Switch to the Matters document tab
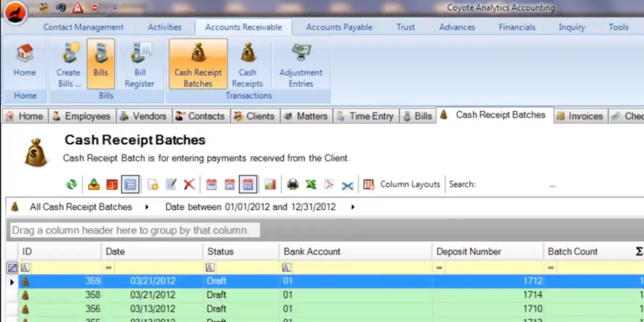644x322 pixels. pyautogui.click(x=306, y=116)
